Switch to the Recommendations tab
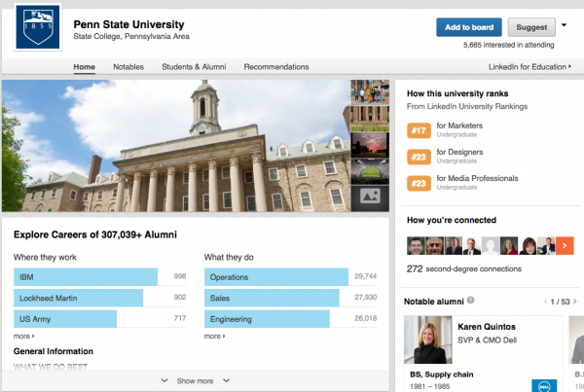Viewport: 584px width, 392px height. [276, 67]
